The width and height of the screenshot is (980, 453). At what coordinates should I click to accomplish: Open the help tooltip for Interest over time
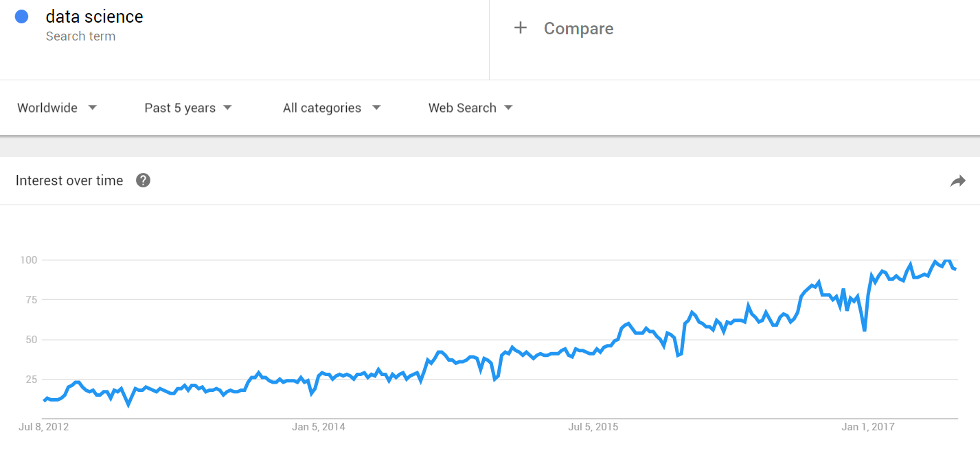click(143, 180)
